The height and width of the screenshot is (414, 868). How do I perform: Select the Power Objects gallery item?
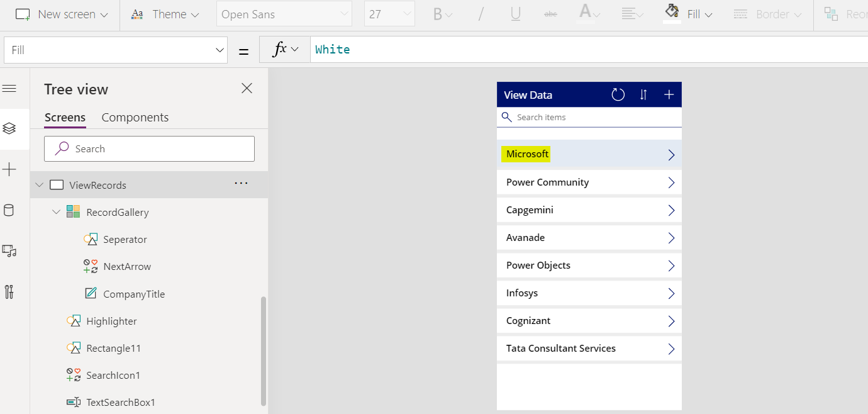coord(589,266)
